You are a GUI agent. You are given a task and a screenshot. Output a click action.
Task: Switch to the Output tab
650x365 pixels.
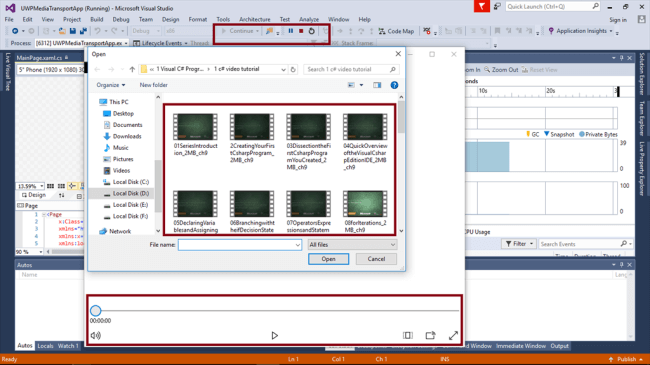coord(559,346)
